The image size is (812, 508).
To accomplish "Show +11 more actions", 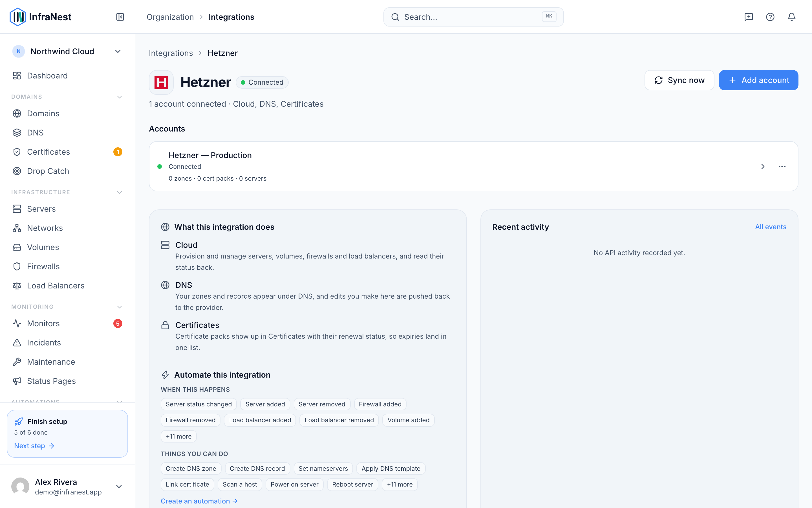I will click(400, 485).
